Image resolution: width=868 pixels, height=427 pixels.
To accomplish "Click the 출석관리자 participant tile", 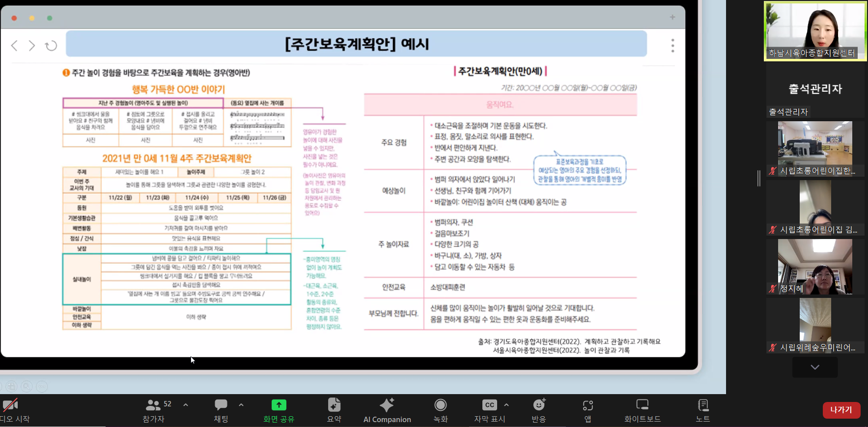I will click(x=815, y=89).
